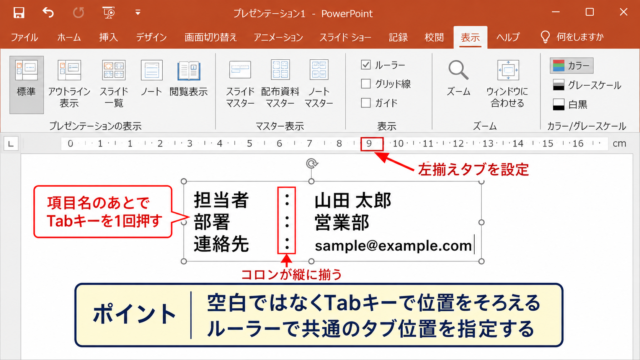Image resolution: width=640 pixels, height=360 pixels.
Task: Switch to the ホーム tab
Action: (69, 38)
